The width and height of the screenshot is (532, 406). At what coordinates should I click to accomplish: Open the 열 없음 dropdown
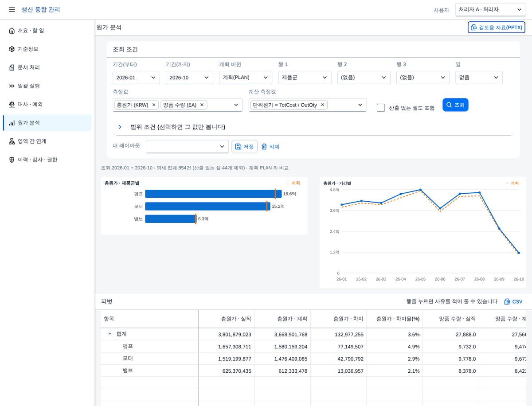479,78
